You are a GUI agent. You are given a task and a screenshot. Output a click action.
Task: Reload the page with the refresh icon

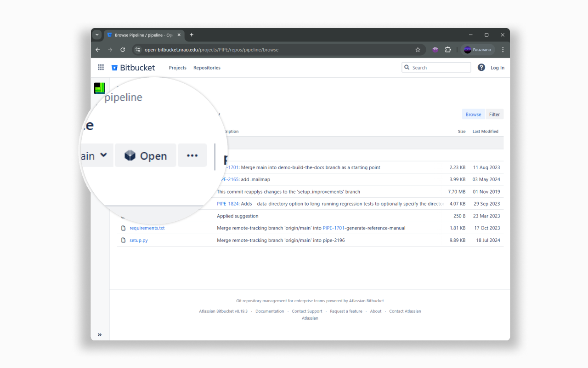[x=122, y=50]
